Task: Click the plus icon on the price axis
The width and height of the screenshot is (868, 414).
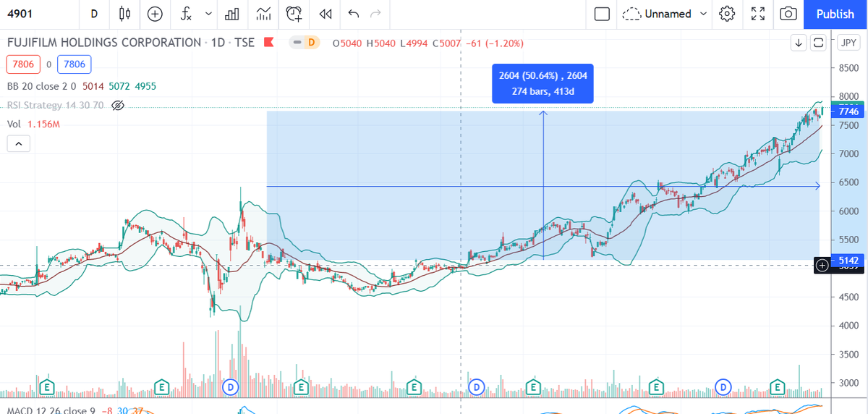Action: (x=822, y=266)
